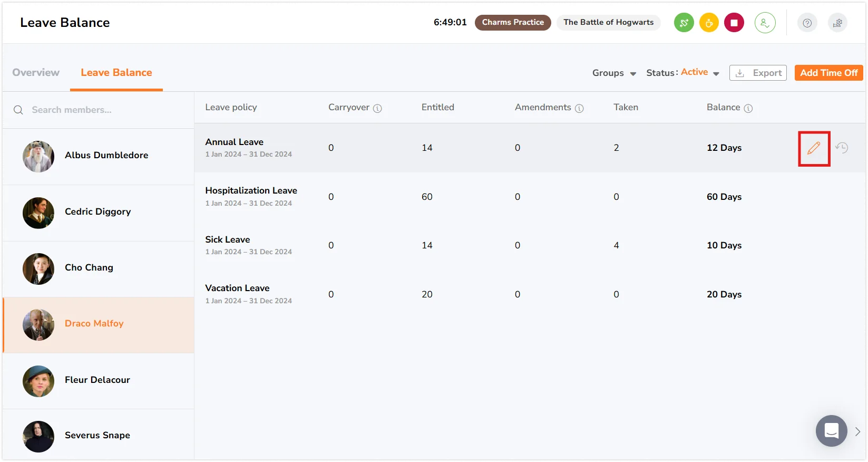
Task: Click the Entitled column header
Action: pyautogui.click(x=437, y=107)
